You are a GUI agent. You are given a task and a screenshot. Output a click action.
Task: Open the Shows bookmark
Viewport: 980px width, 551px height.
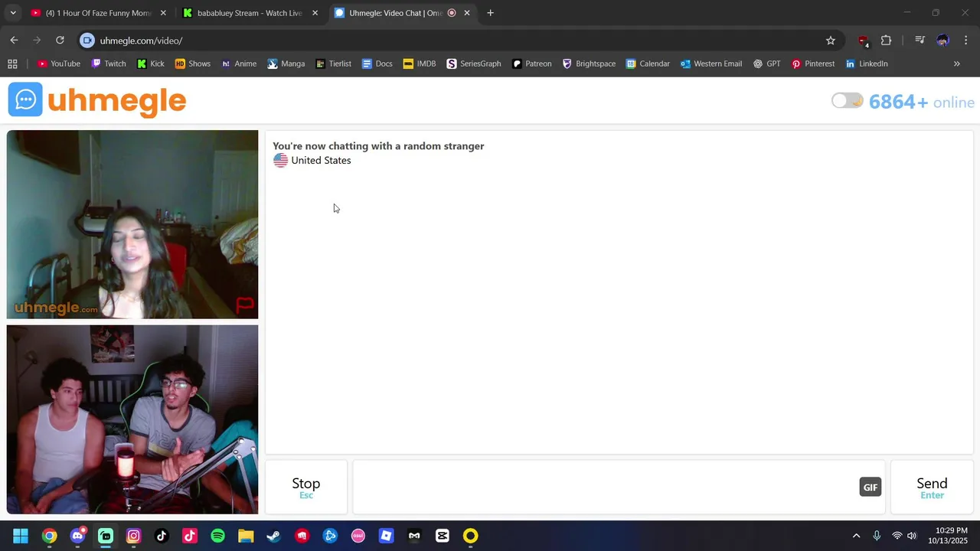pos(193,64)
